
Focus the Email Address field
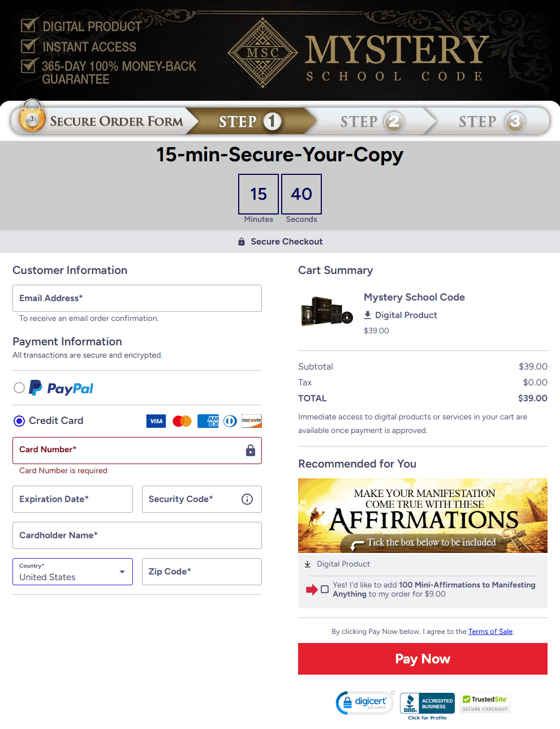click(137, 298)
